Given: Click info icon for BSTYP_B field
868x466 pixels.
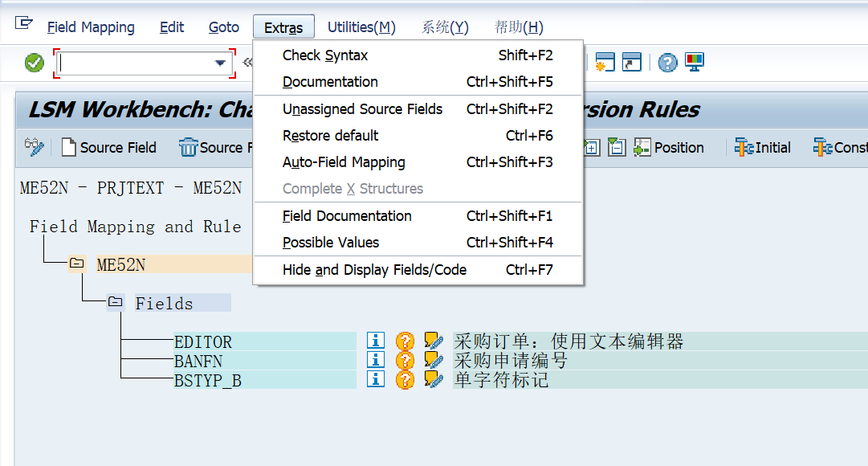Looking at the screenshot, I should click(x=375, y=379).
